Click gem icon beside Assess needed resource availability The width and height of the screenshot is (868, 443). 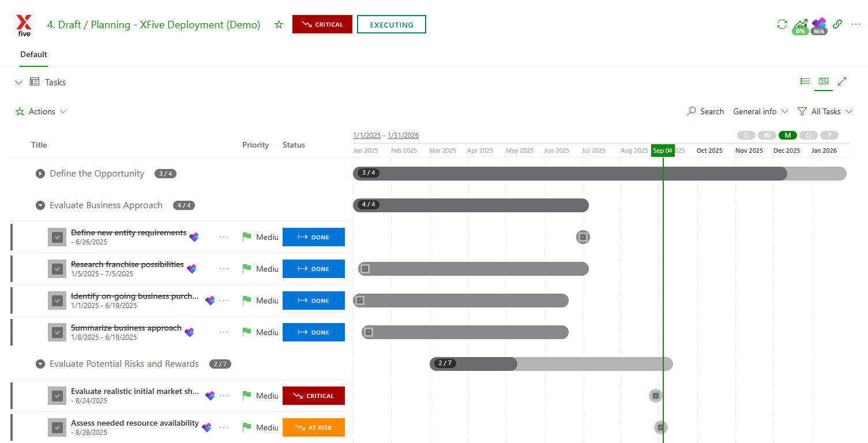[x=206, y=427]
